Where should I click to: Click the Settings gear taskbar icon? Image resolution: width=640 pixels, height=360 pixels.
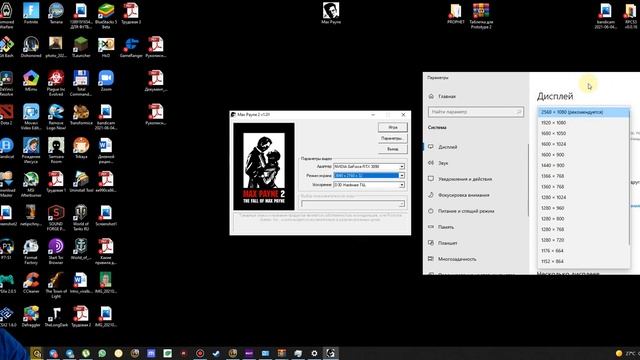coord(314,353)
